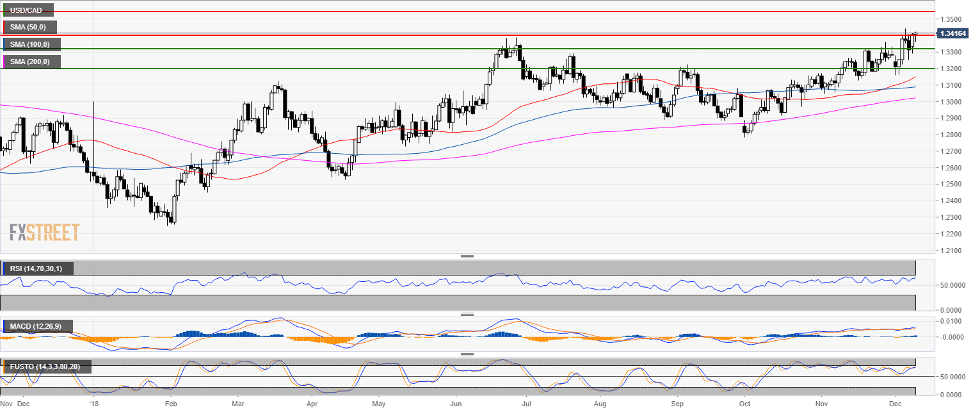The height and width of the screenshot is (412, 980).
Task: Grab the resize handle above FUSTO panel
Action: pos(467,354)
